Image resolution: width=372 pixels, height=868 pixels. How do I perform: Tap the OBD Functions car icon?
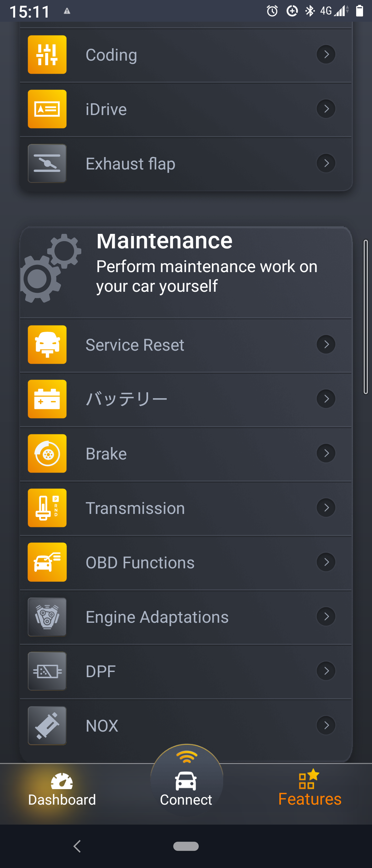tap(47, 562)
